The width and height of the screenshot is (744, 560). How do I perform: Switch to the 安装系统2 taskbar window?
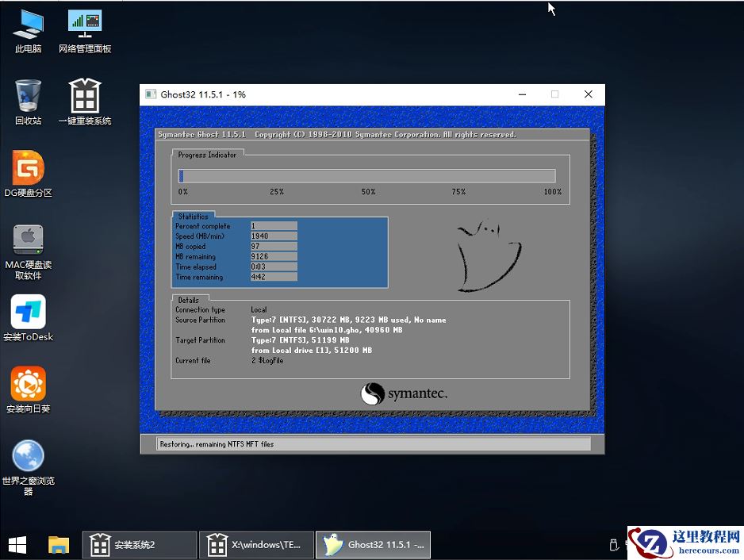139,545
